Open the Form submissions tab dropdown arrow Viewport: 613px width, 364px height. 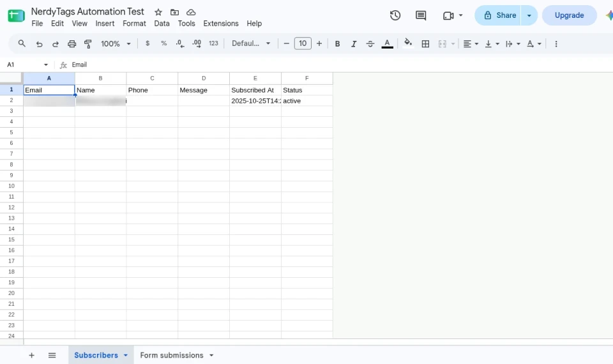(x=211, y=356)
